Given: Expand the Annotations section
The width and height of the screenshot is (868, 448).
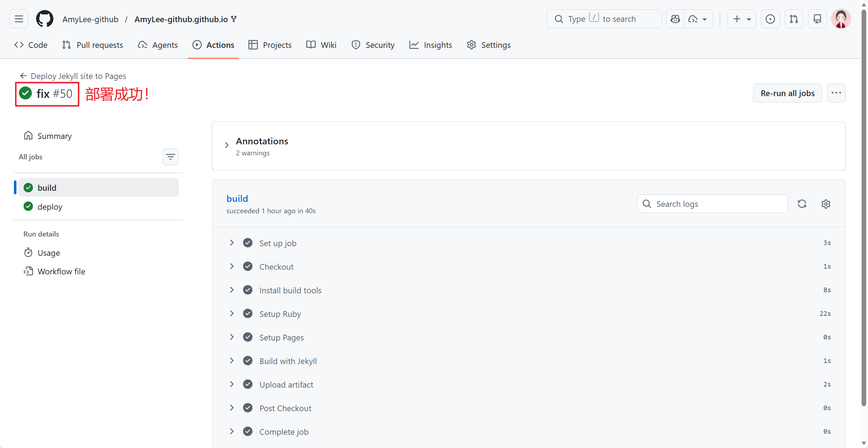Looking at the screenshot, I should 227,145.
